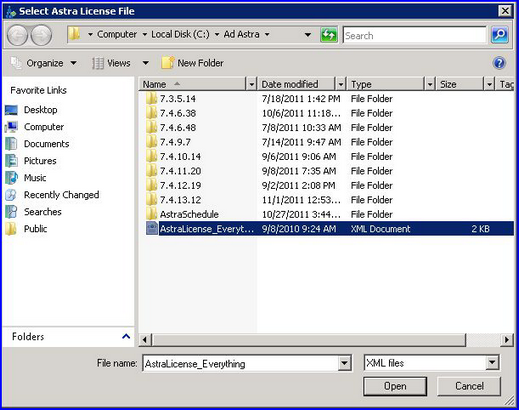The width and height of the screenshot is (519, 410).
Task: Click the Desktop icon in Favorite Links
Action: (11, 110)
